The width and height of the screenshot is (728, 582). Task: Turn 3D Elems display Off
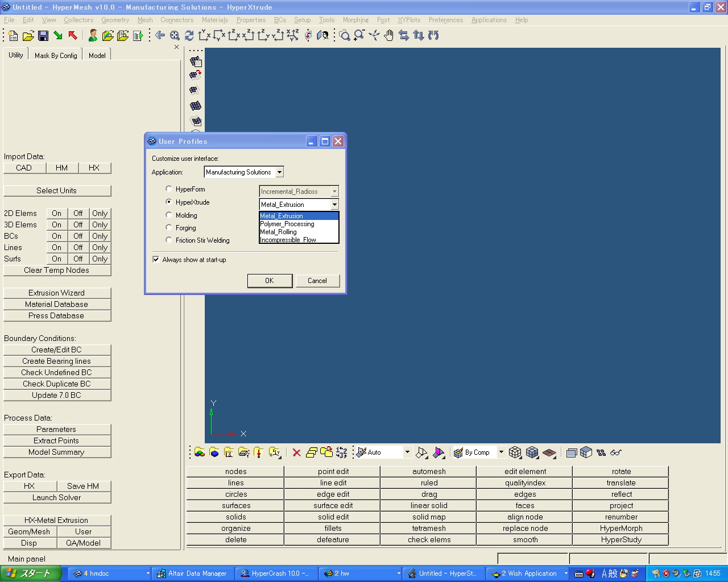coord(78,225)
